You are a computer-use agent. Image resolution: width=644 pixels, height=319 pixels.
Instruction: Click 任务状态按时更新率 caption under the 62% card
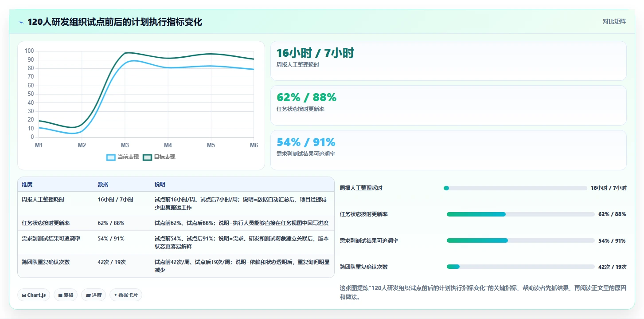click(x=300, y=109)
